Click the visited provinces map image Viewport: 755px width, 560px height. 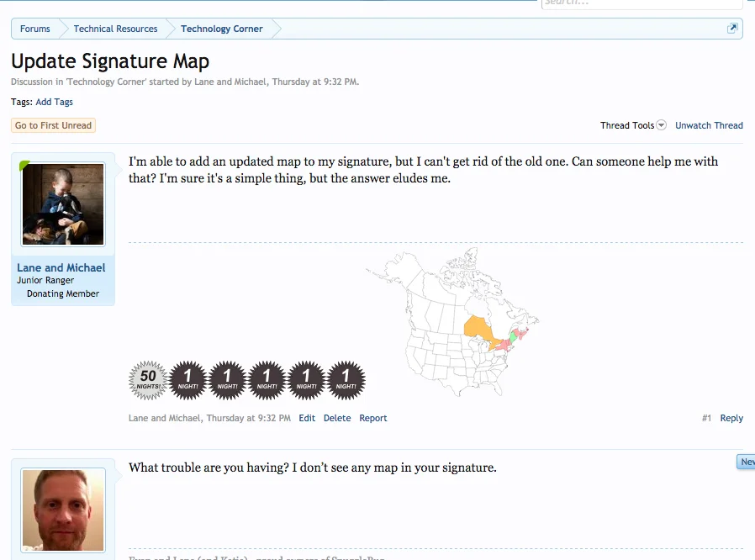point(451,322)
